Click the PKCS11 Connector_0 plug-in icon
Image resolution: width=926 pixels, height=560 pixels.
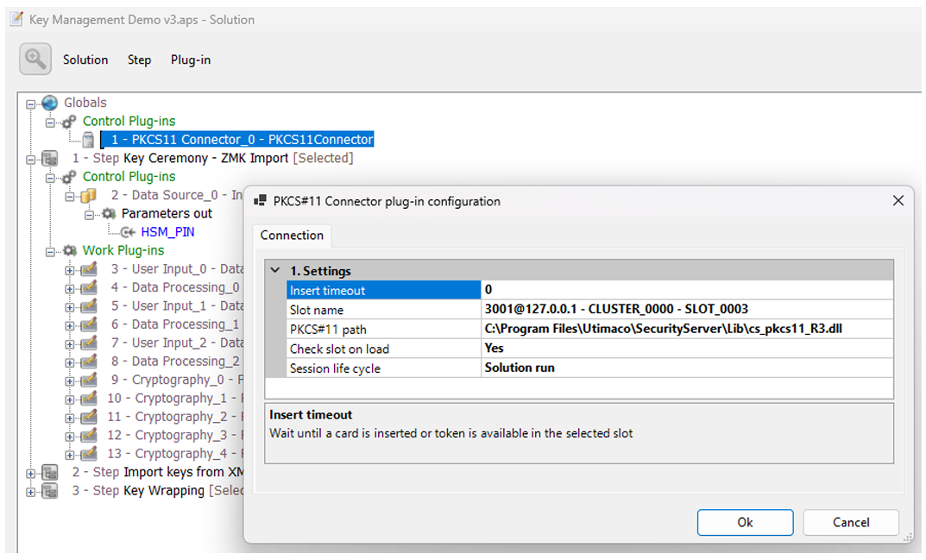coord(89,140)
